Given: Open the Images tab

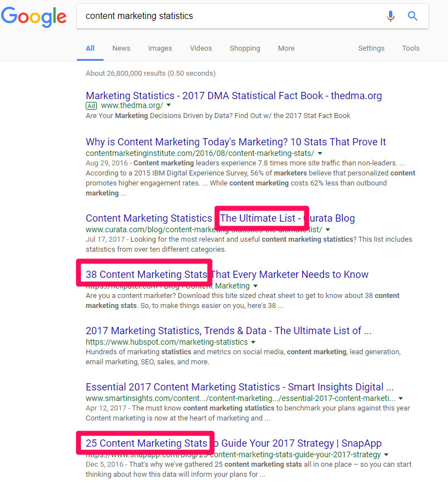Looking at the screenshot, I should [160, 48].
